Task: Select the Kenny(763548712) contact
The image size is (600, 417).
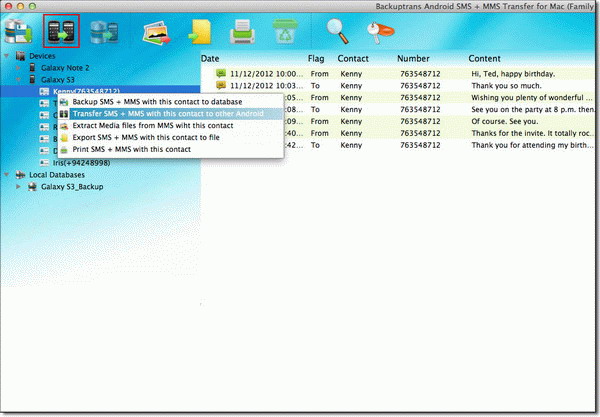Action: pos(86,91)
